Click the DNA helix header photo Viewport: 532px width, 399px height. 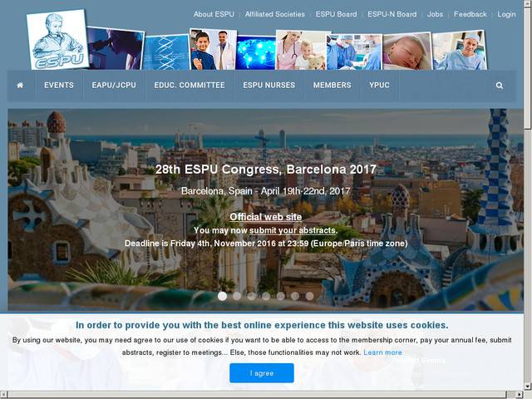click(x=166, y=52)
